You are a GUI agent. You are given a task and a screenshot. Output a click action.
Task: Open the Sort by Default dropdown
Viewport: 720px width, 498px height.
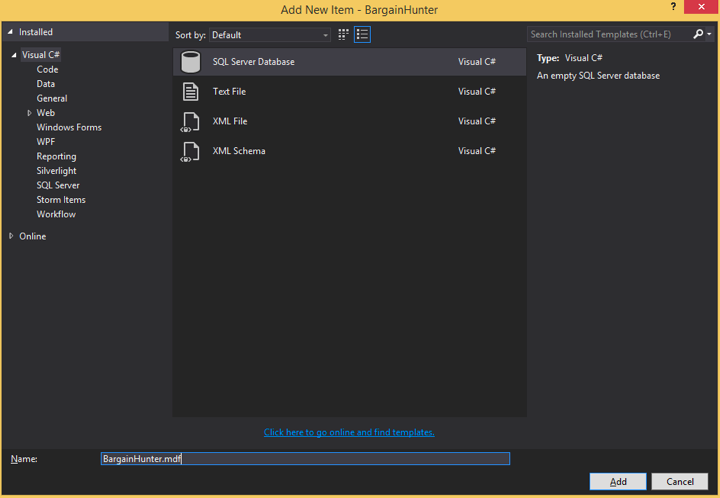[270, 35]
